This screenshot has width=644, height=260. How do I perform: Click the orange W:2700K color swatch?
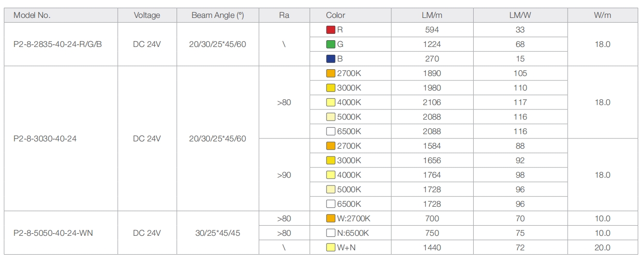[x=330, y=219]
